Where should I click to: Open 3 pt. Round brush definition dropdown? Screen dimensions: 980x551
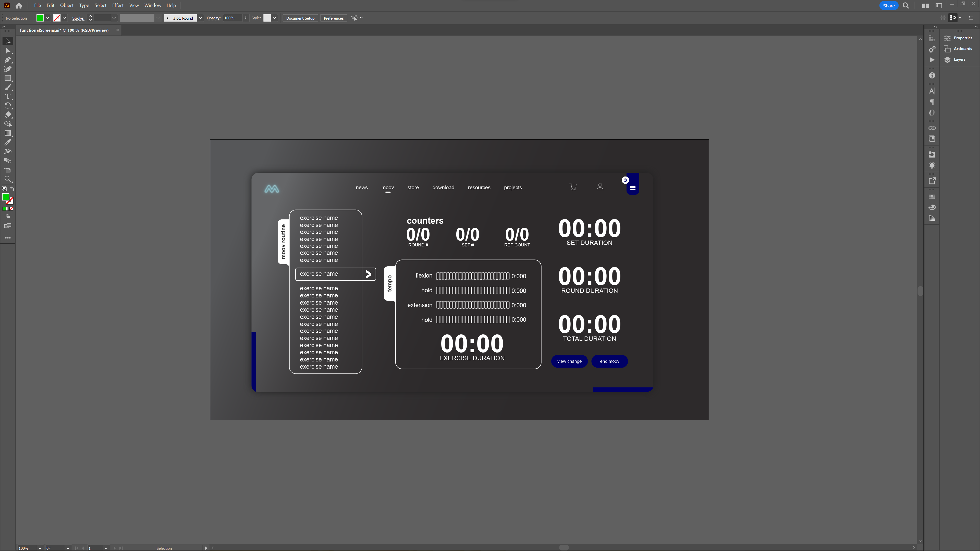tap(201, 18)
